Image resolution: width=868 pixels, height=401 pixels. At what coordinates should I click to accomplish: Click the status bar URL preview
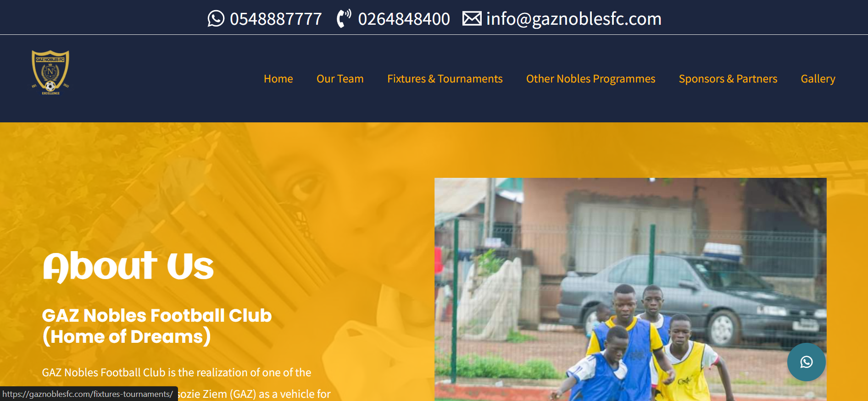pos(89,394)
